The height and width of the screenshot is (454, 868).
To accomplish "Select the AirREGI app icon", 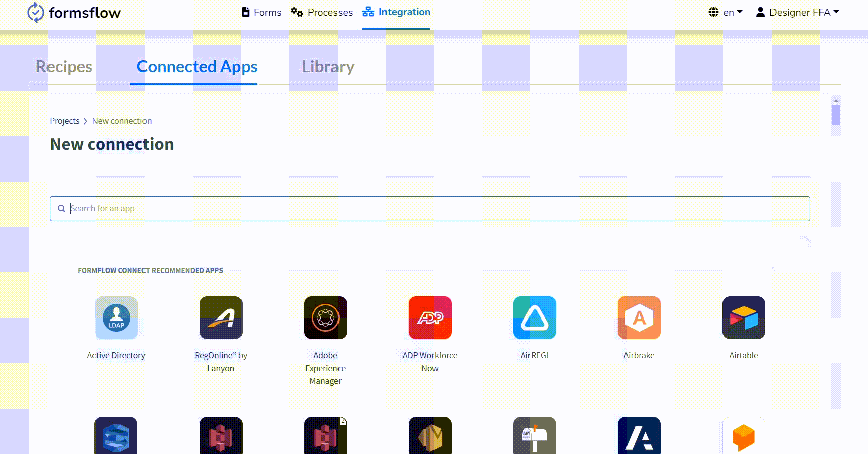I will (535, 317).
